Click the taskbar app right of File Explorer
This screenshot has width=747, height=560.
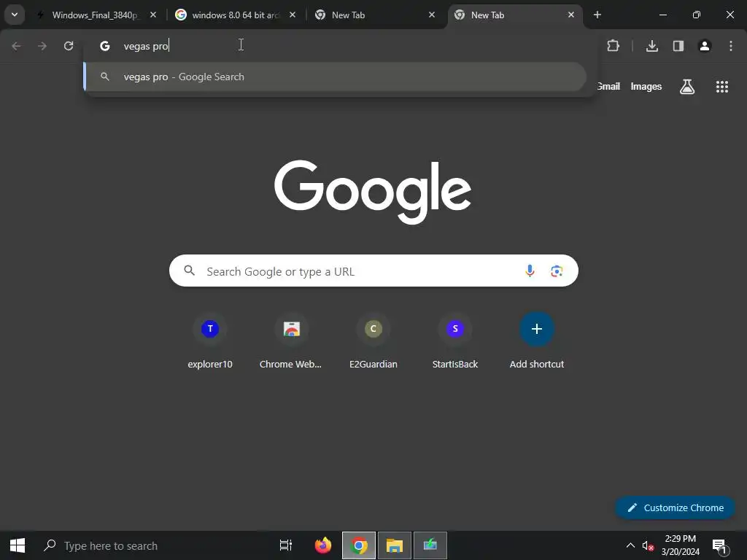click(x=430, y=545)
